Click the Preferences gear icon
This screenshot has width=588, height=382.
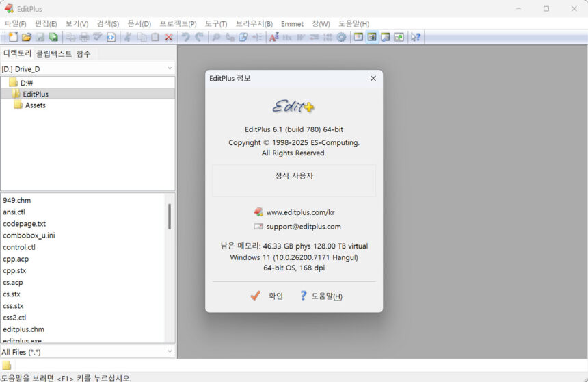point(341,37)
